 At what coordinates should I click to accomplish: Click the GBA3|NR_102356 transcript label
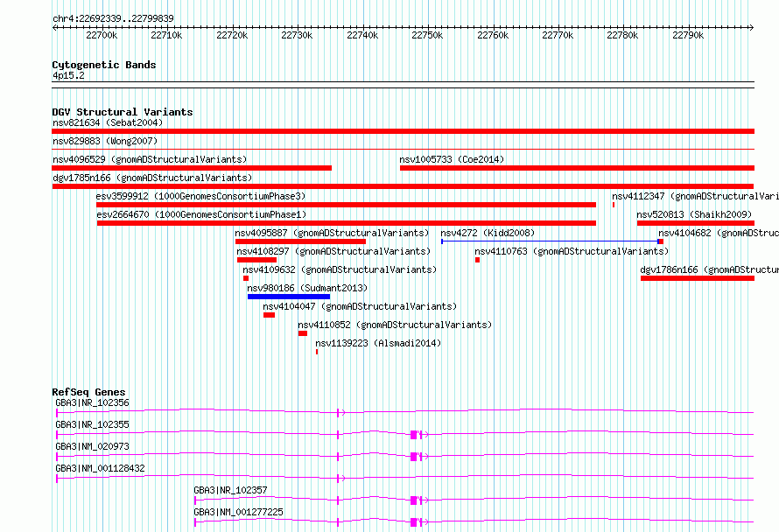[93, 402]
